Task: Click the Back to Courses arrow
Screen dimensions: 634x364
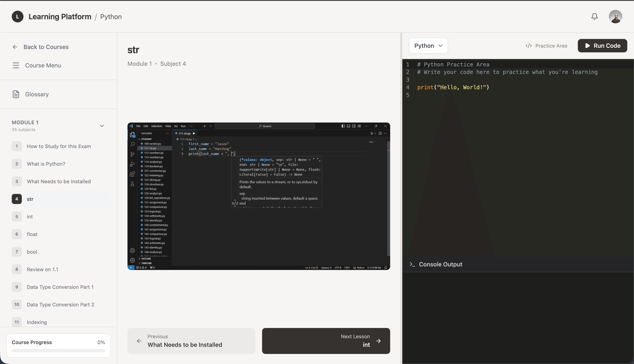Action: coord(15,47)
